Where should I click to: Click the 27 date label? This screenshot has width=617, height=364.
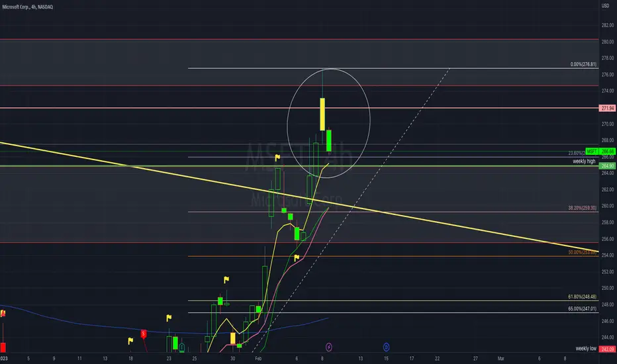pos(475,359)
